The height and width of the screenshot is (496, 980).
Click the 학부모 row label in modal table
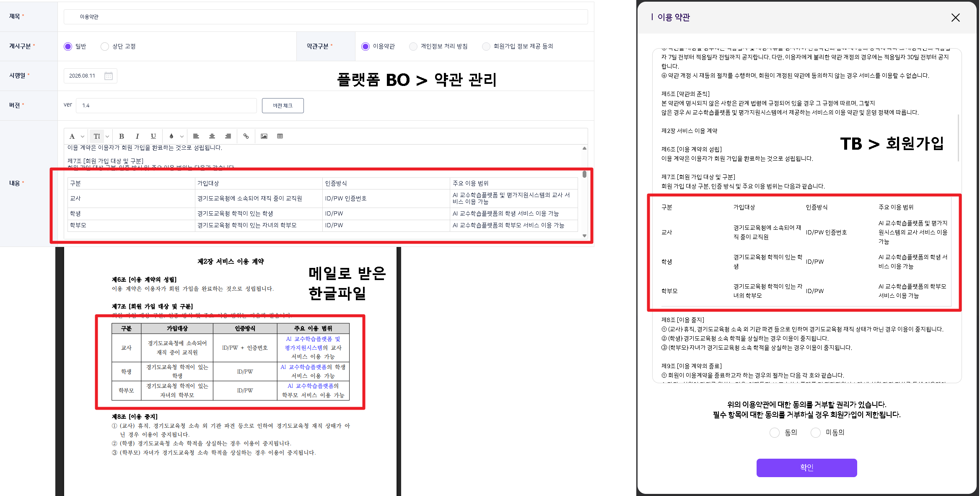[x=669, y=291]
